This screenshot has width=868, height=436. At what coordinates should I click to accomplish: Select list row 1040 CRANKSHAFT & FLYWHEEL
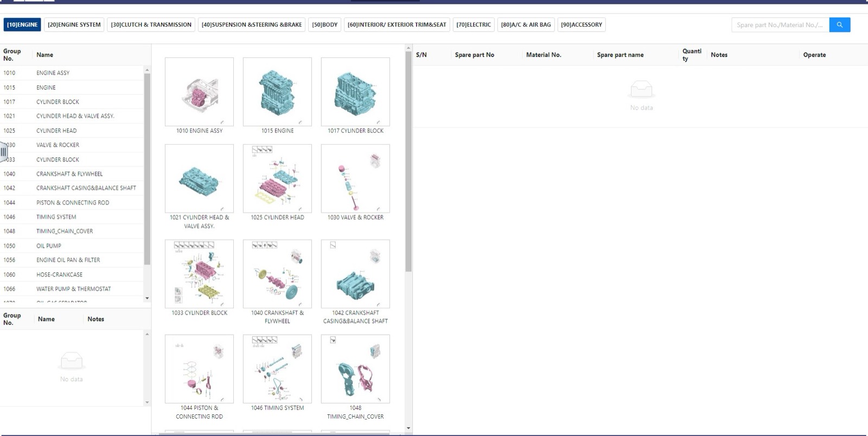point(72,174)
